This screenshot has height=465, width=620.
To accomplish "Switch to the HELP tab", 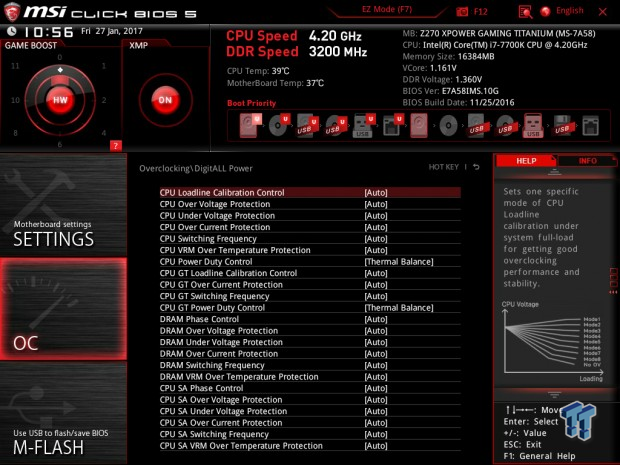I will tap(526, 161).
